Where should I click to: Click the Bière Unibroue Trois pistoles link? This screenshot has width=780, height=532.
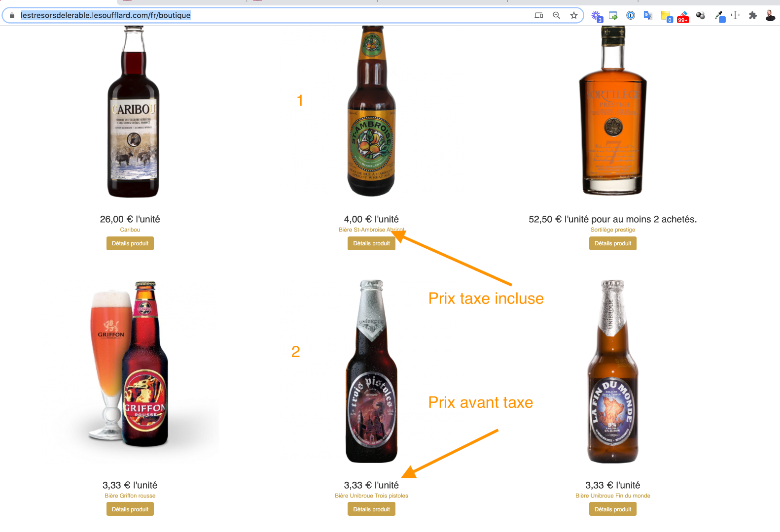click(371, 496)
